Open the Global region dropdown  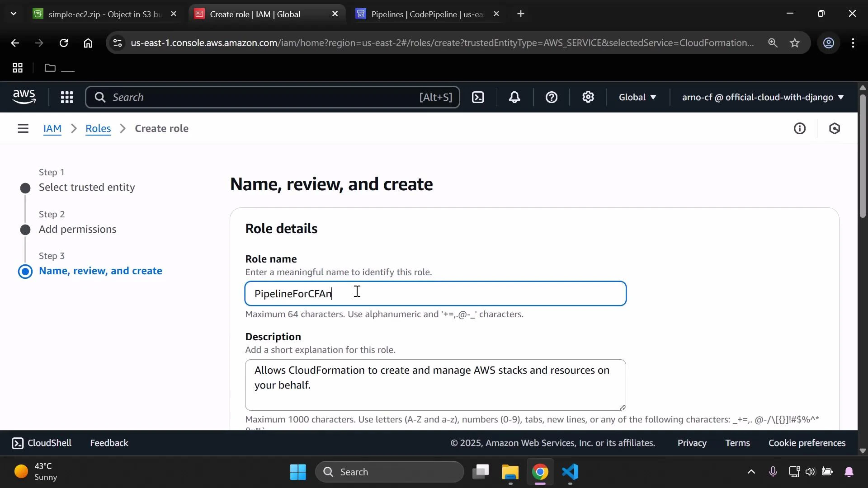(x=637, y=97)
